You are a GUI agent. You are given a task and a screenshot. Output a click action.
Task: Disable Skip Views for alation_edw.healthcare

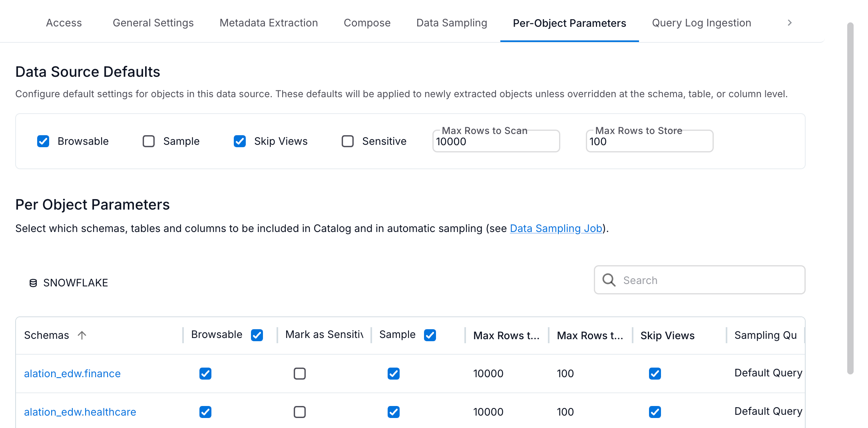point(655,412)
